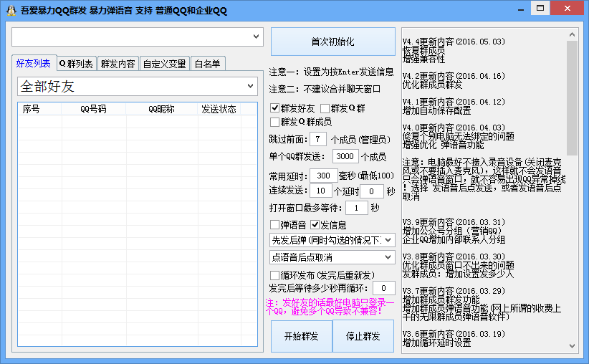Switch to the Q群列表 tab
Image resolution: width=589 pixels, height=364 pixels.
76,64
